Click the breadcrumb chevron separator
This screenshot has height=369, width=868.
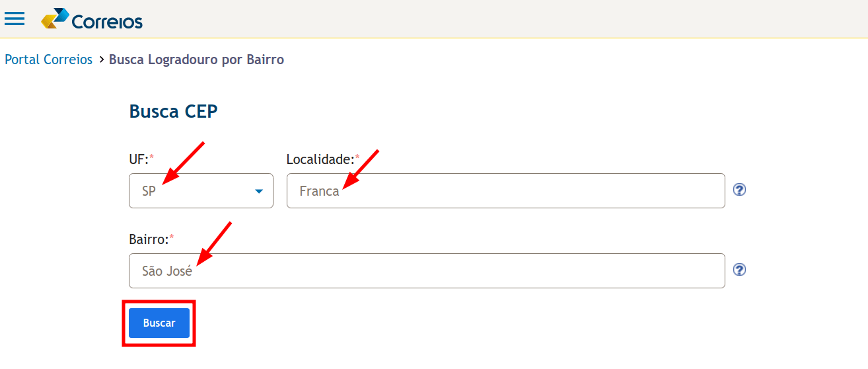pyautogui.click(x=102, y=60)
